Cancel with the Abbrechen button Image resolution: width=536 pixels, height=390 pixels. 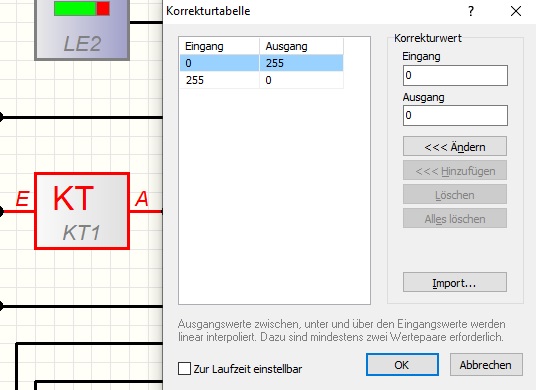[x=486, y=365]
